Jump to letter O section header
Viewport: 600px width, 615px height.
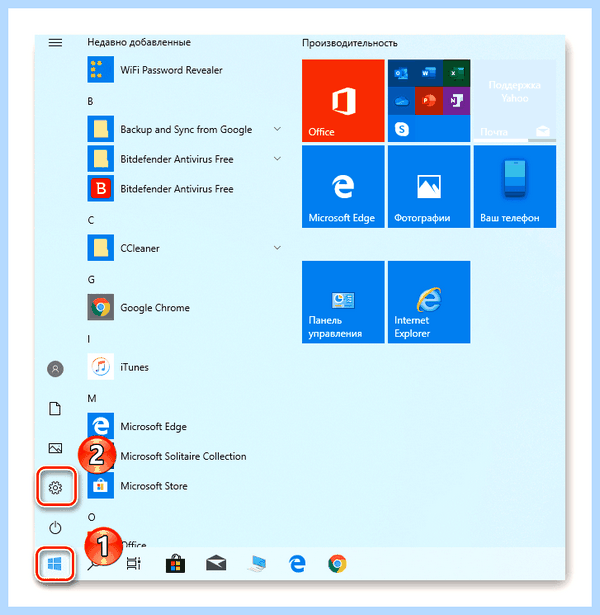click(x=91, y=517)
